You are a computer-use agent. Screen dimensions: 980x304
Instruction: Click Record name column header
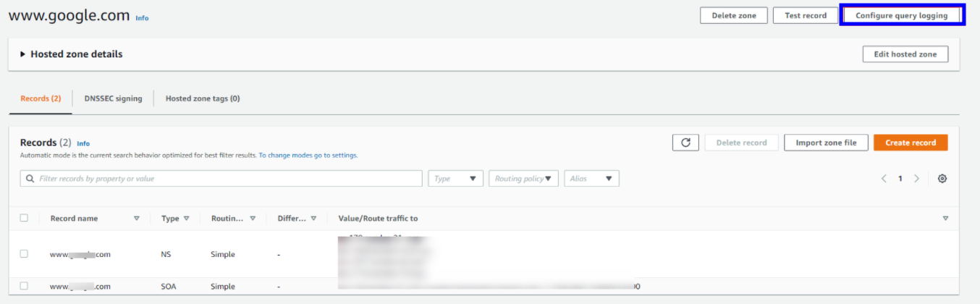point(74,218)
